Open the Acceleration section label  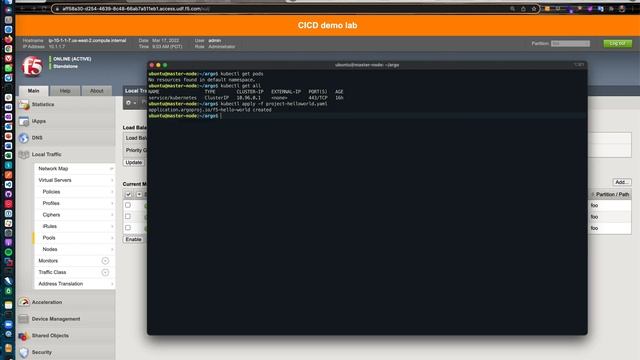tap(47, 302)
